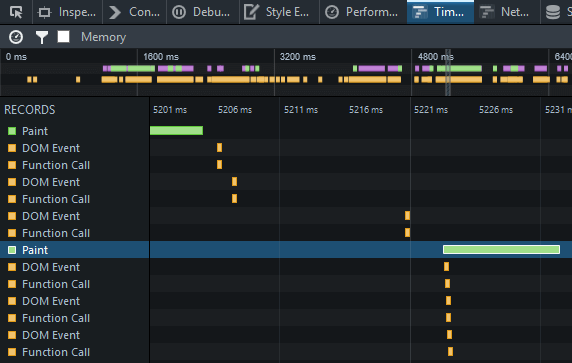Screen dimensions: 572x363
Task: Switch to the Inspector tab
Action: click(67, 12)
